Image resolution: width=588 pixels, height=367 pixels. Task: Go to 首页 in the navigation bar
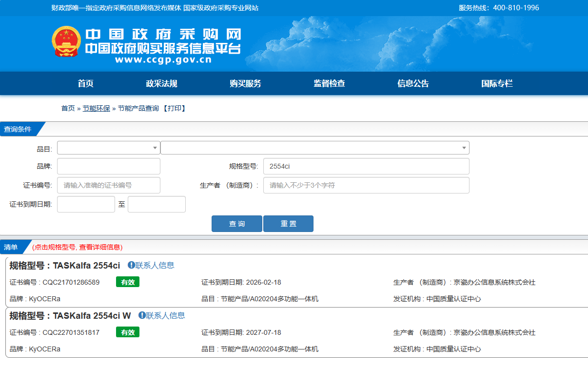pos(85,83)
